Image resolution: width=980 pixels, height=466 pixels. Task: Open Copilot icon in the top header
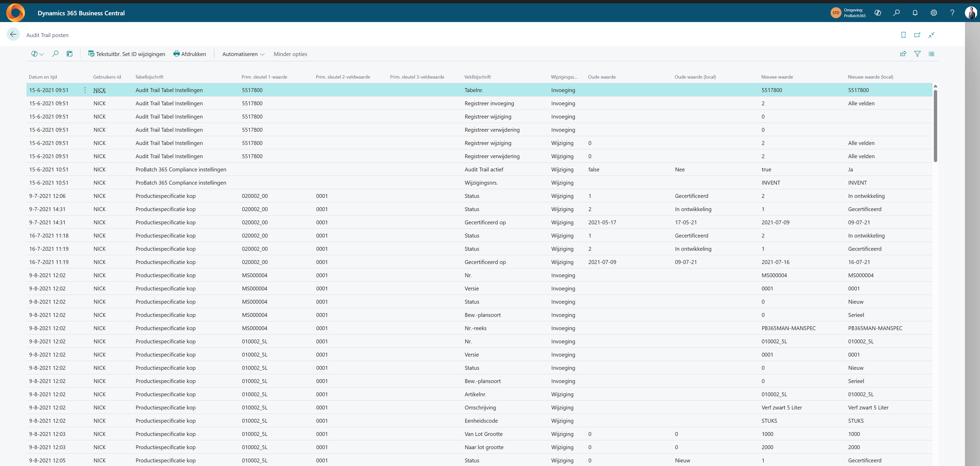click(x=878, y=13)
